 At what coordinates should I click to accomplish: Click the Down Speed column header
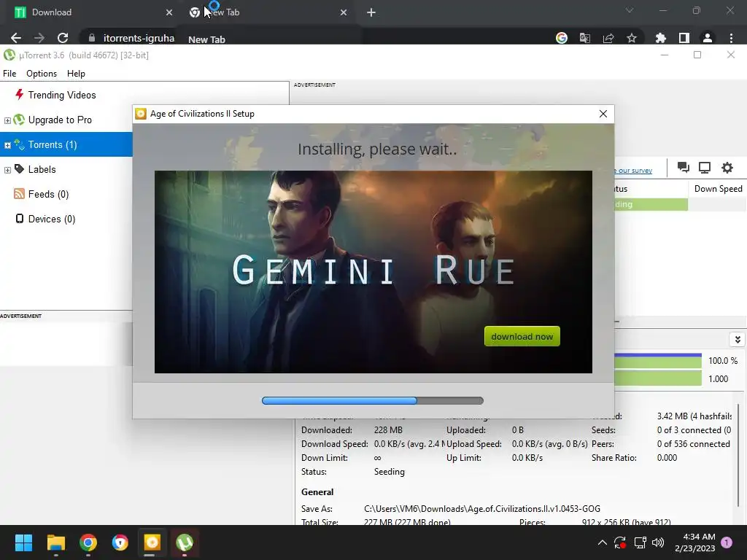(x=718, y=189)
